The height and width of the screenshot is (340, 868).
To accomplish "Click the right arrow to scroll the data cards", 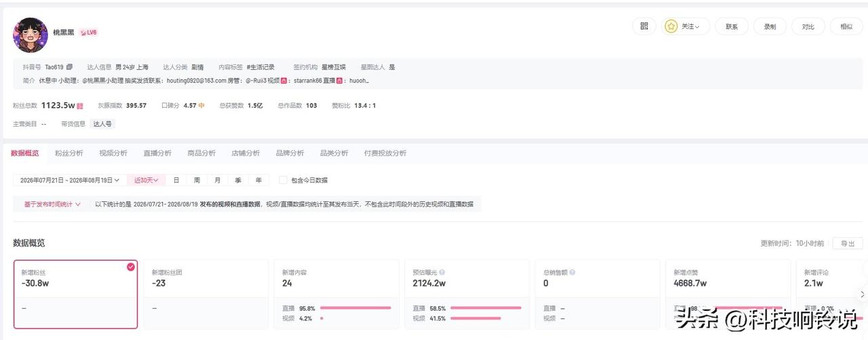I will pyautogui.click(x=863, y=295).
